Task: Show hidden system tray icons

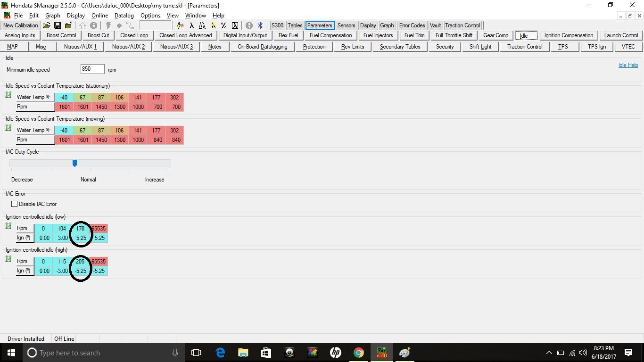Action: 549,353
